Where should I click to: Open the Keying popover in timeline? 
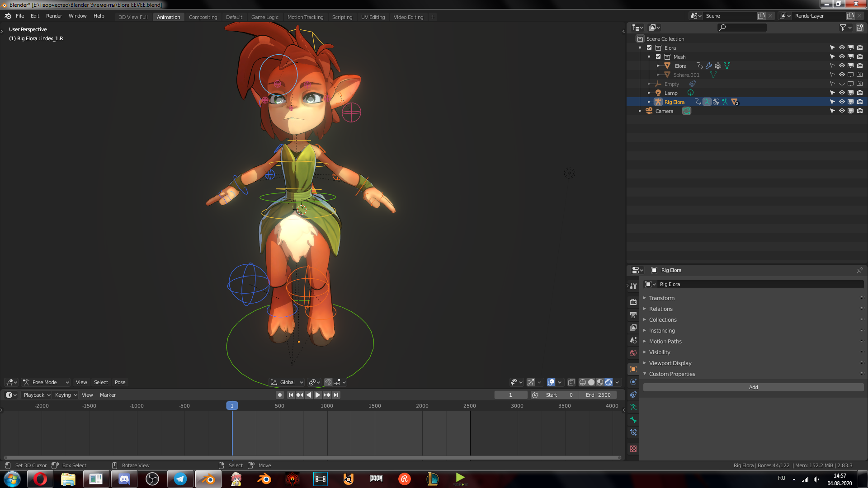tap(66, 395)
